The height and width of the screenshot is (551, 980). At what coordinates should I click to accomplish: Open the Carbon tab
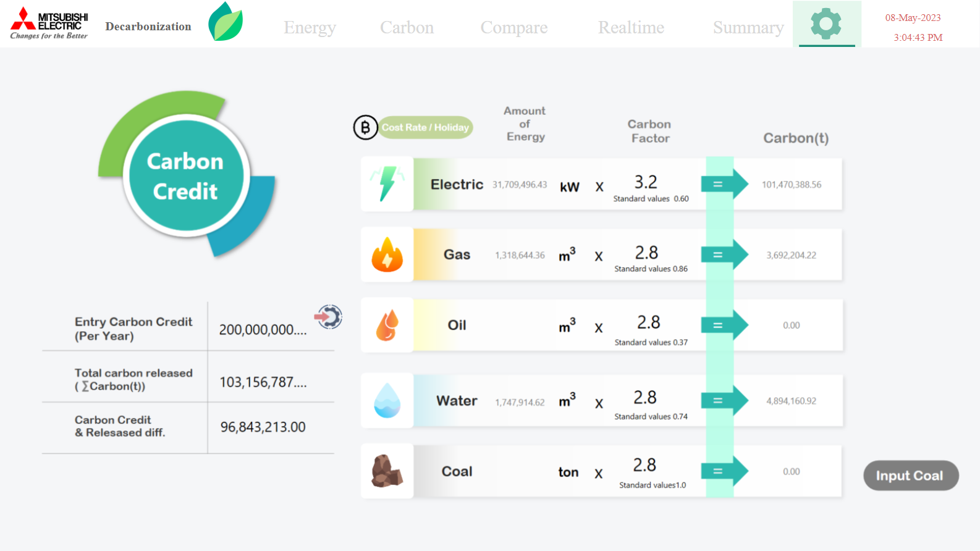tap(407, 28)
